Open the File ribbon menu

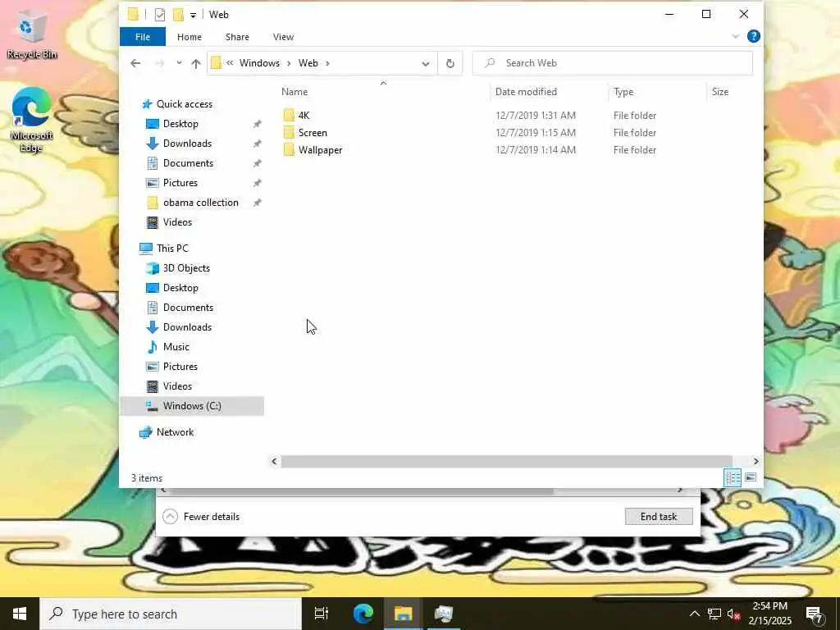[x=143, y=37]
